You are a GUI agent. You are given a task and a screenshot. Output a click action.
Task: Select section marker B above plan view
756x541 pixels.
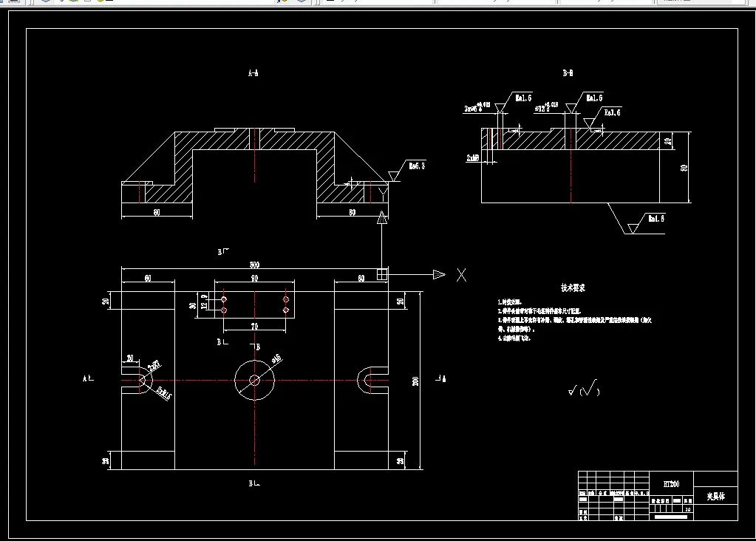(222, 252)
